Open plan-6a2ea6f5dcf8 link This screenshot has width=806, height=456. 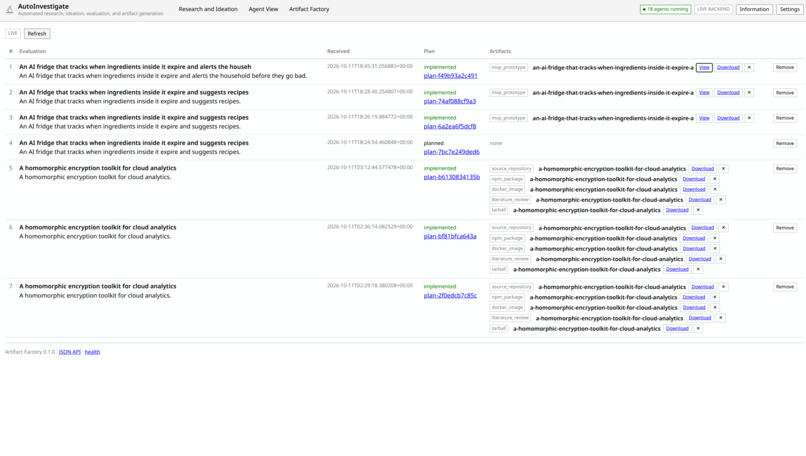[450, 126]
